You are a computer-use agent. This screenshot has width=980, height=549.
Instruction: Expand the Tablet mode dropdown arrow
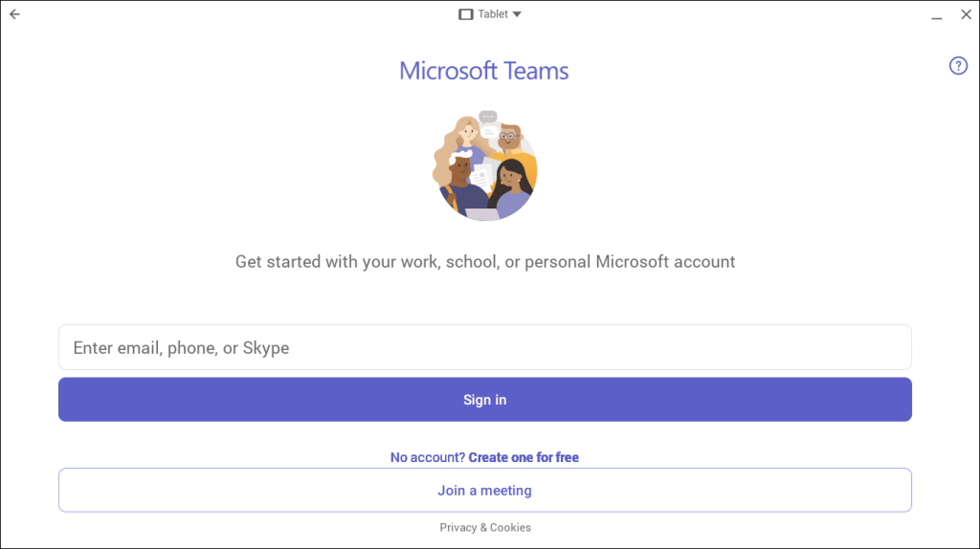coord(517,14)
